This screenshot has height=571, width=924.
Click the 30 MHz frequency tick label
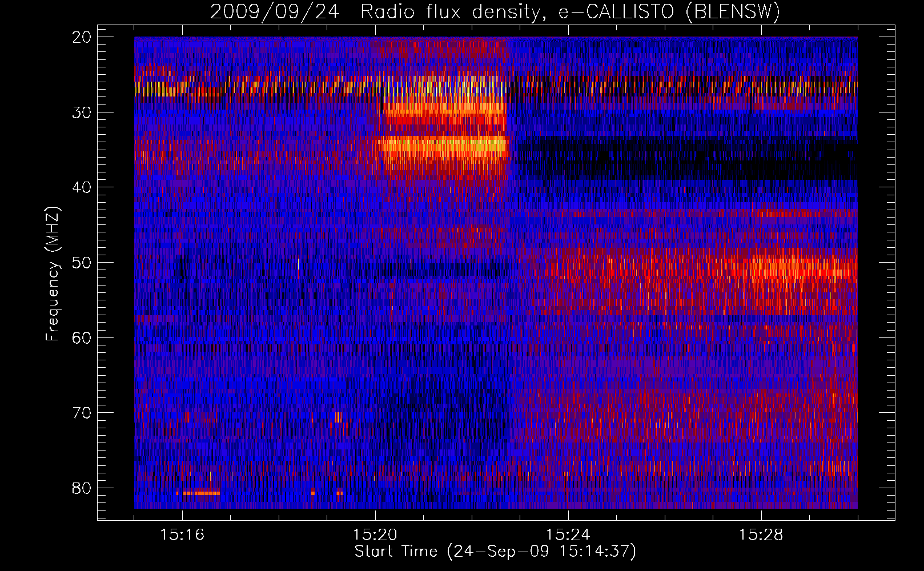coord(82,112)
